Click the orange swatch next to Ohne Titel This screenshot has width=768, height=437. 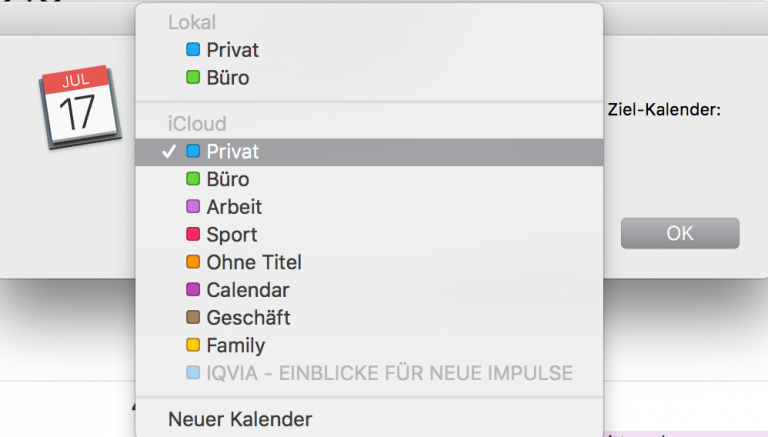pos(193,263)
